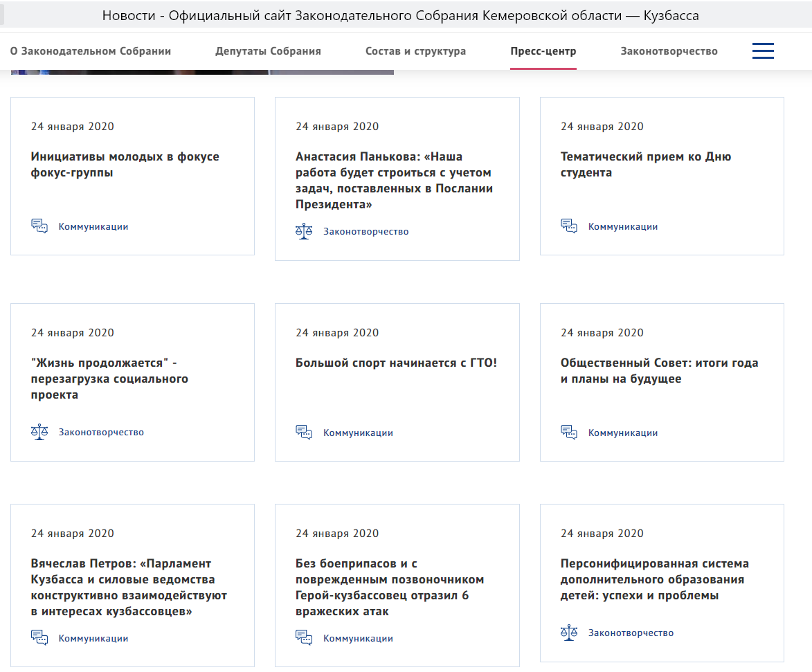Open article 'Анастасия Панькова: «Наша работа будет строиться…'
The image size is (812, 672).
click(x=394, y=180)
